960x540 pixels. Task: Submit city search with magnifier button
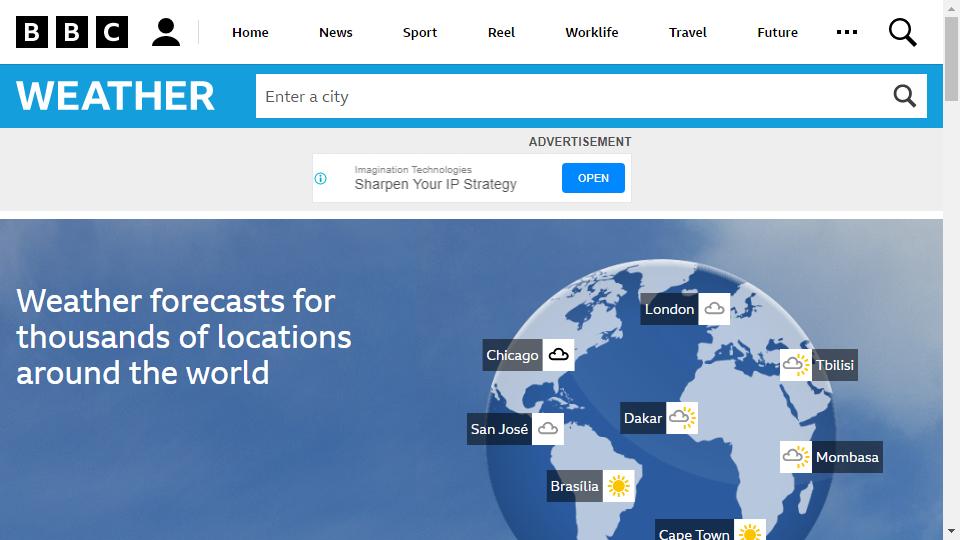pos(904,96)
